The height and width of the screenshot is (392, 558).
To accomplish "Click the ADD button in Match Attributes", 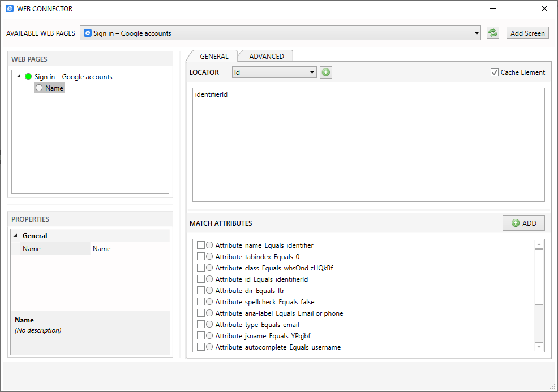I will [523, 223].
